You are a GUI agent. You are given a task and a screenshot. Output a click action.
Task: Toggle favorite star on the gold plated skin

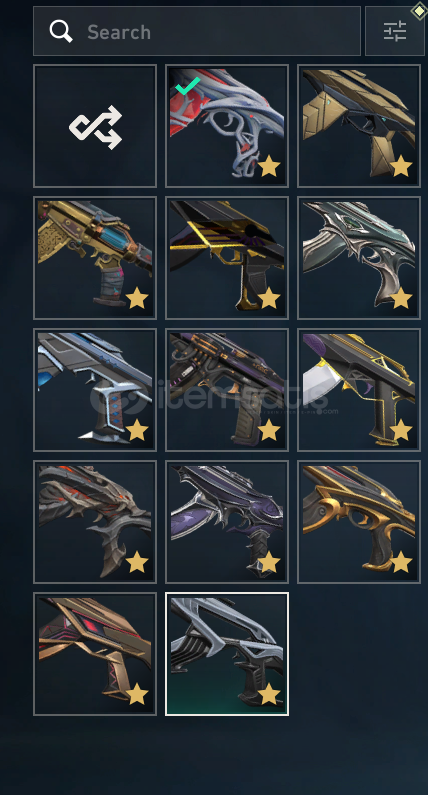[x=401, y=166]
